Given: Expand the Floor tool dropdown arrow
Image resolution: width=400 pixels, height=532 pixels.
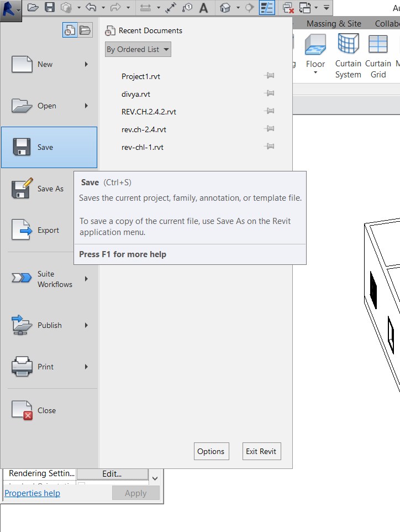Looking at the screenshot, I should click(315, 72).
